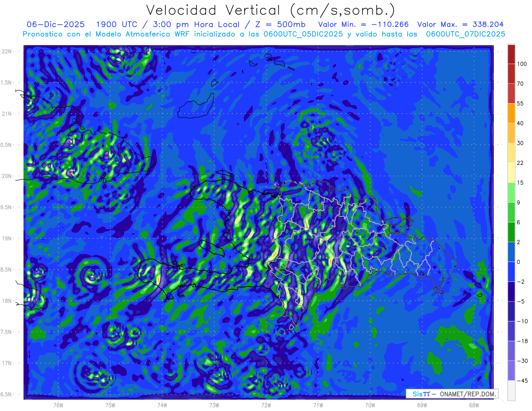Select the green legend band between 6 and 9

tap(511, 212)
